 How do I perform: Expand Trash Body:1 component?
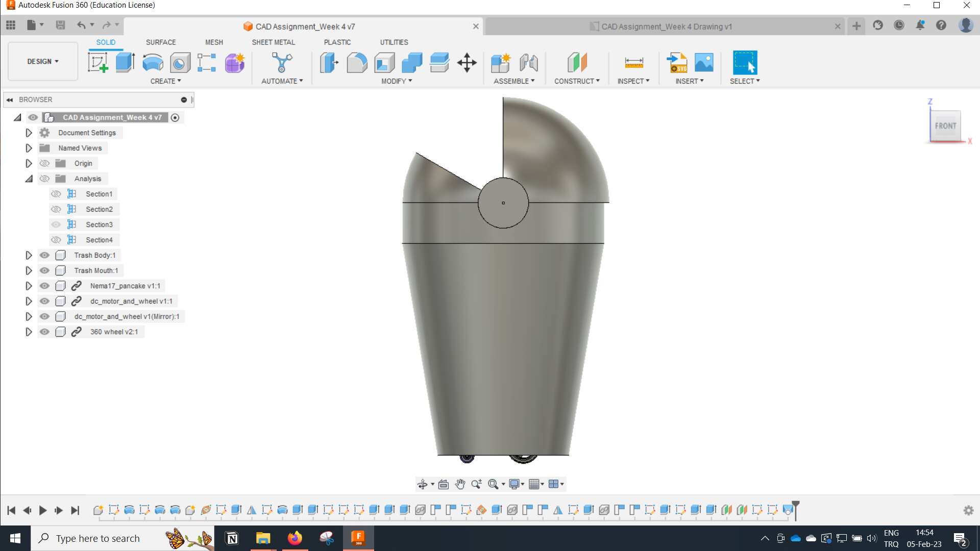(29, 255)
